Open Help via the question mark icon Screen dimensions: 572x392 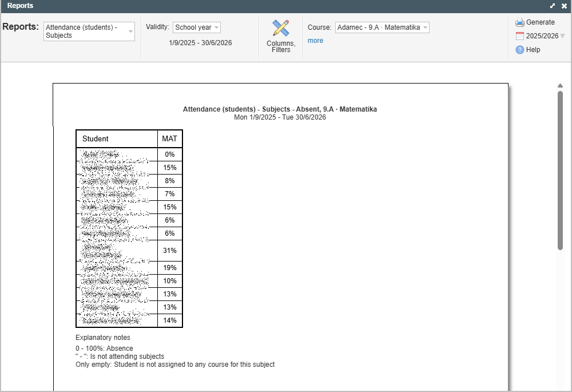519,50
